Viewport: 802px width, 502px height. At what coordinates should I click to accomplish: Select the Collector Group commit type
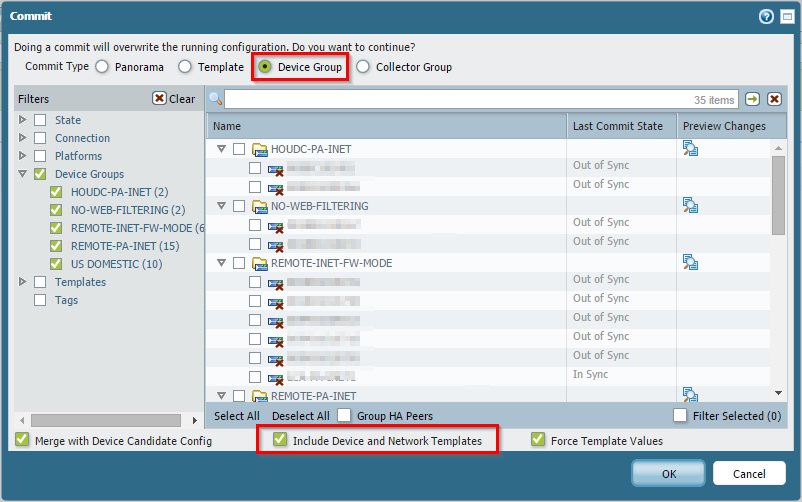click(363, 67)
